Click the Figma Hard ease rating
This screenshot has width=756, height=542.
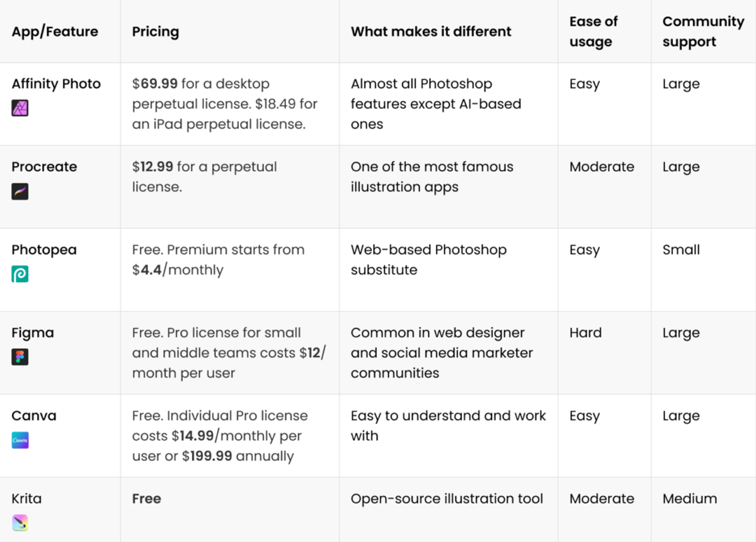click(x=585, y=333)
